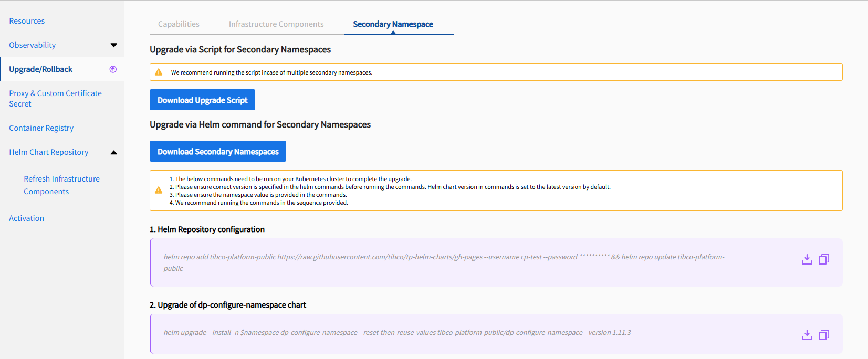Click the warning icon in script recommendation banner
The height and width of the screenshot is (359, 868).
point(159,72)
